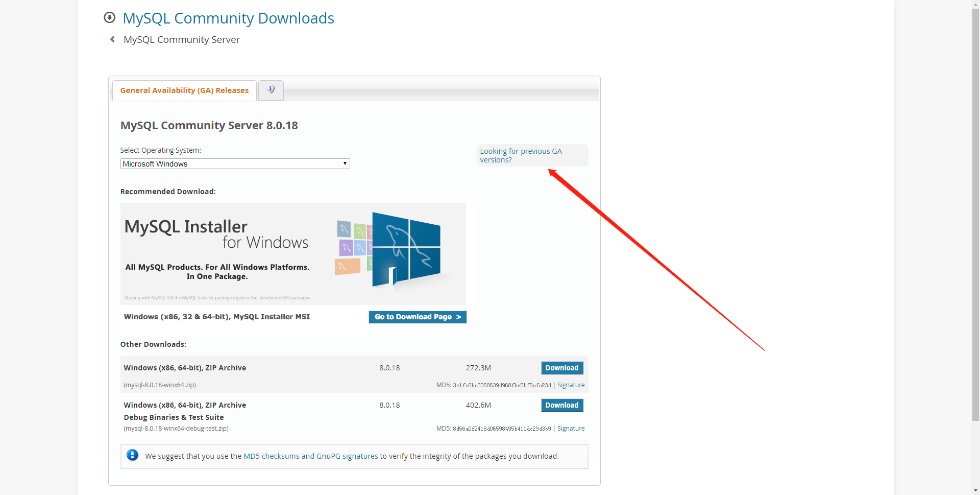Select the General Availability (GA) Releases tab
Viewport: 980px width, 495px height.
coord(184,90)
